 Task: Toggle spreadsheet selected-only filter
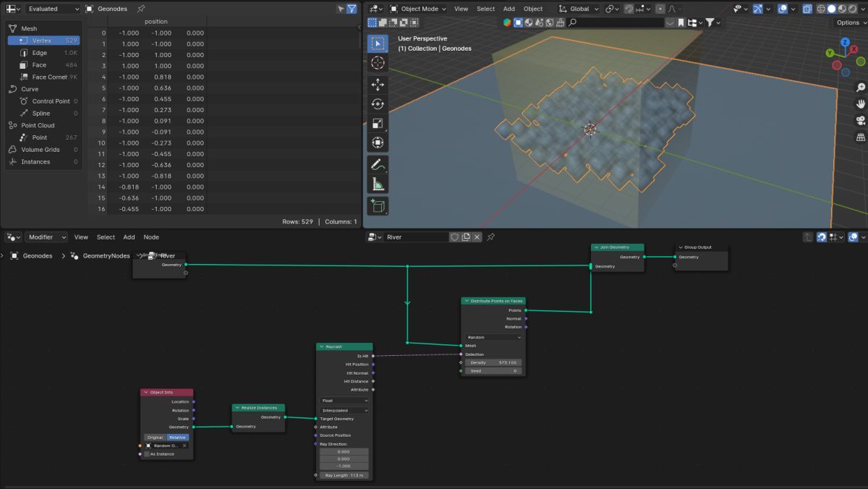coord(341,9)
